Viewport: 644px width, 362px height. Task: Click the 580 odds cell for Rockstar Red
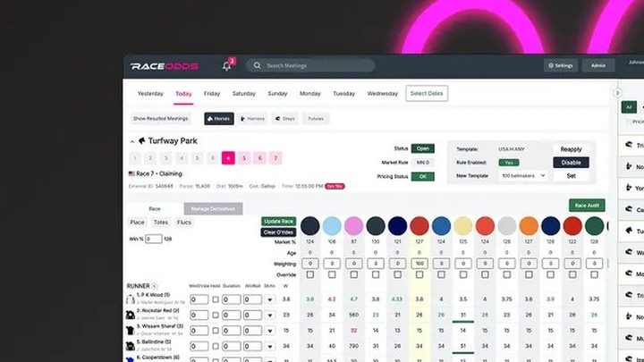[x=353, y=315]
